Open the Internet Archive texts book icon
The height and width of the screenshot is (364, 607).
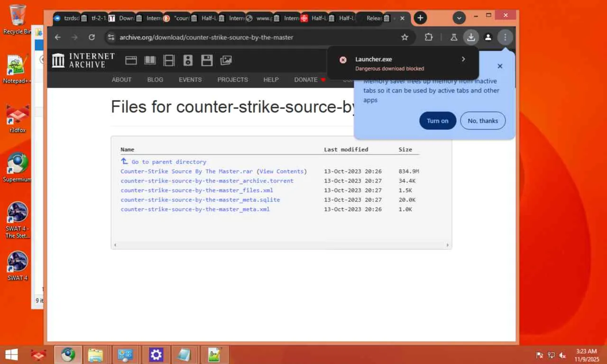point(150,60)
